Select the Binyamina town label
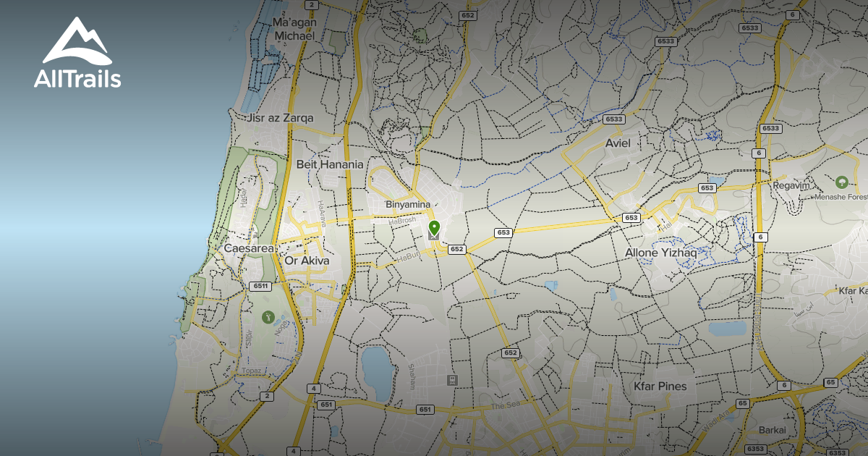 click(408, 205)
